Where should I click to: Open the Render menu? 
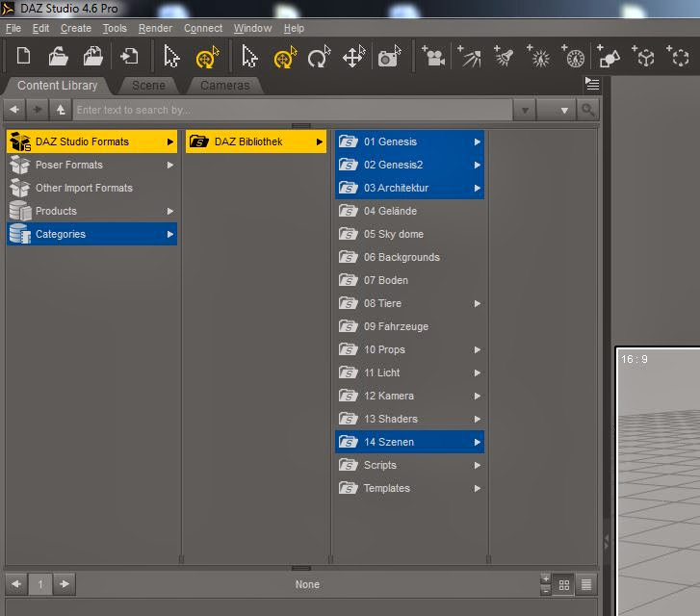click(x=155, y=29)
